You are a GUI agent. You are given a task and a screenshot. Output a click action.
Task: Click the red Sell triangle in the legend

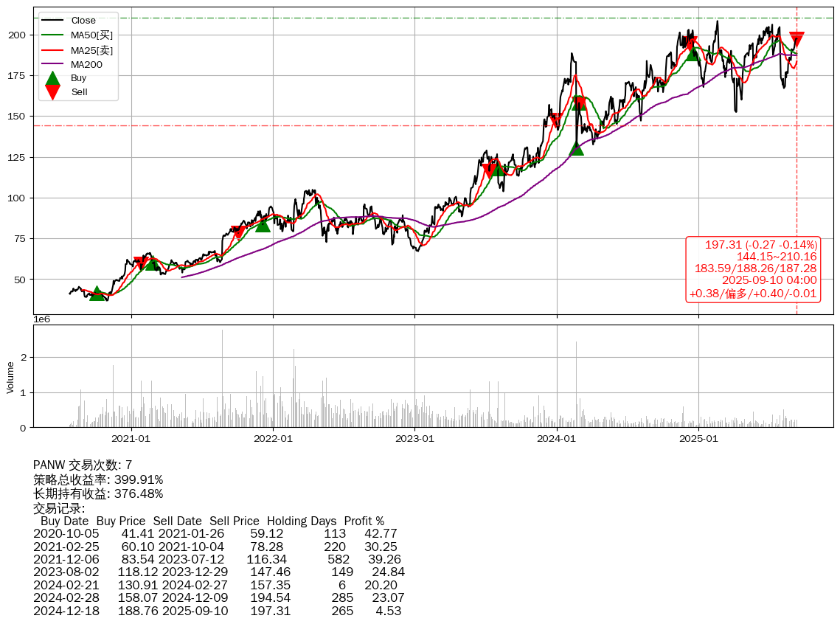pyautogui.click(x=52, y=91)
